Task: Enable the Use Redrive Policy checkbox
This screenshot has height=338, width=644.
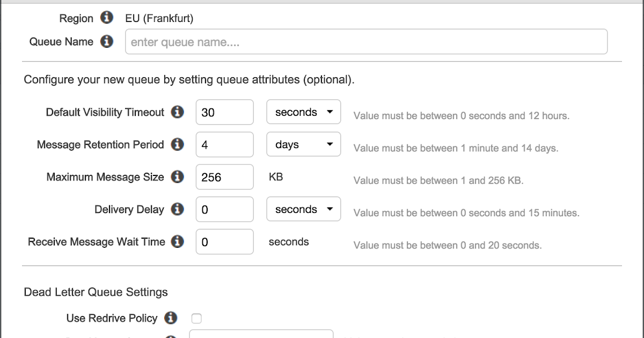Action: 197,318
